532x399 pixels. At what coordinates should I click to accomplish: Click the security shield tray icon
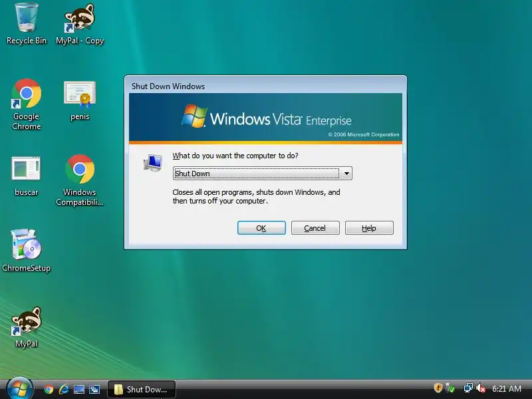[x=438, y=388]
